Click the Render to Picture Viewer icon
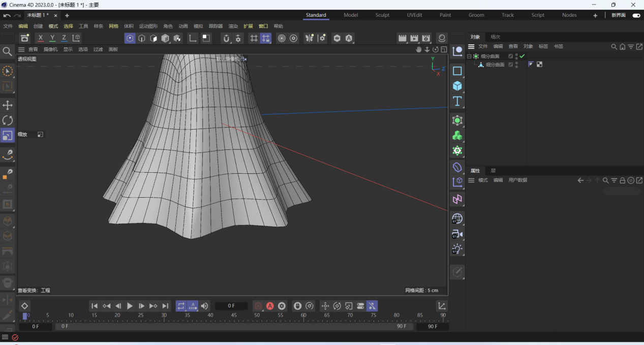Screen dimensions: 644x345 (x=414, y=38)
